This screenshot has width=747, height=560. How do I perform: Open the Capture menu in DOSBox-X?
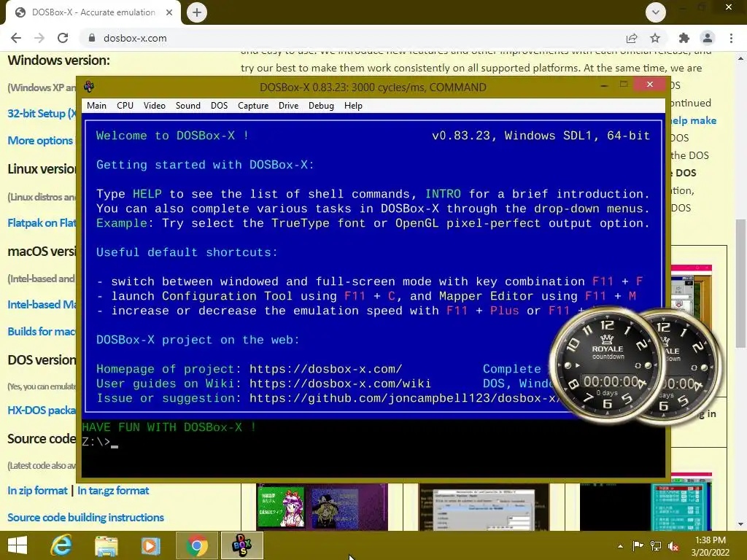coord(253,106)
